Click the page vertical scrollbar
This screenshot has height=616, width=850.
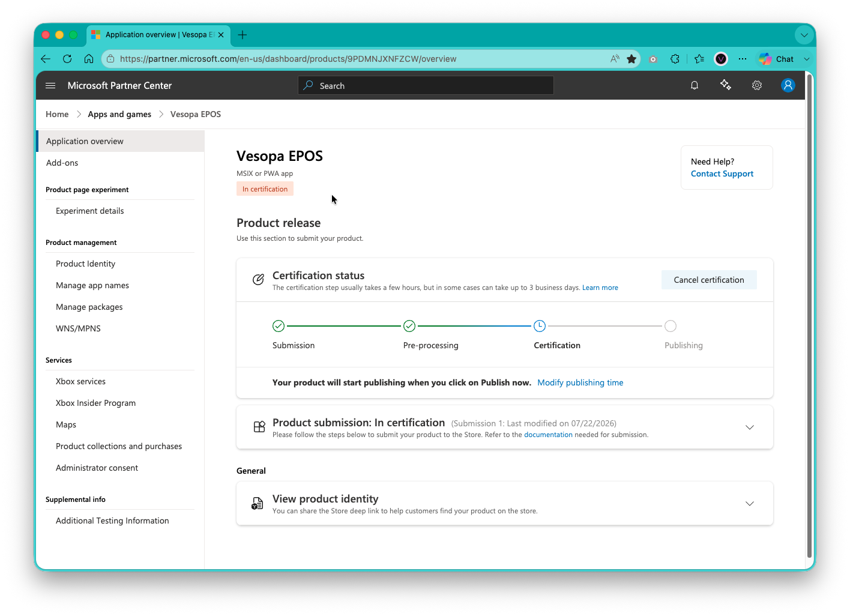coord(809,316)
